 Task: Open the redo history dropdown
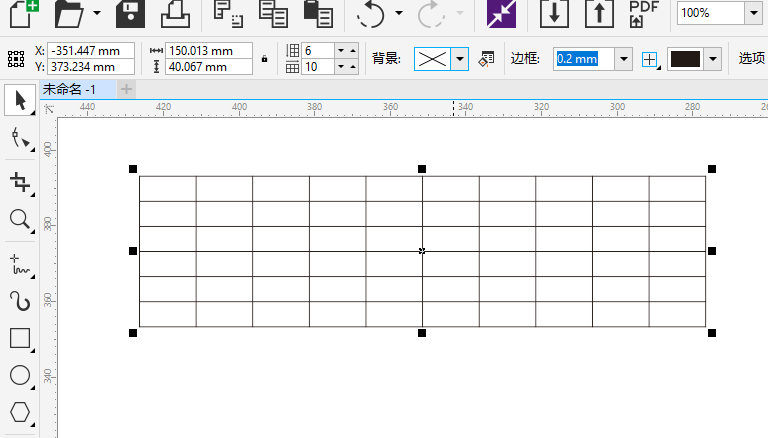[x=460, y=13]
